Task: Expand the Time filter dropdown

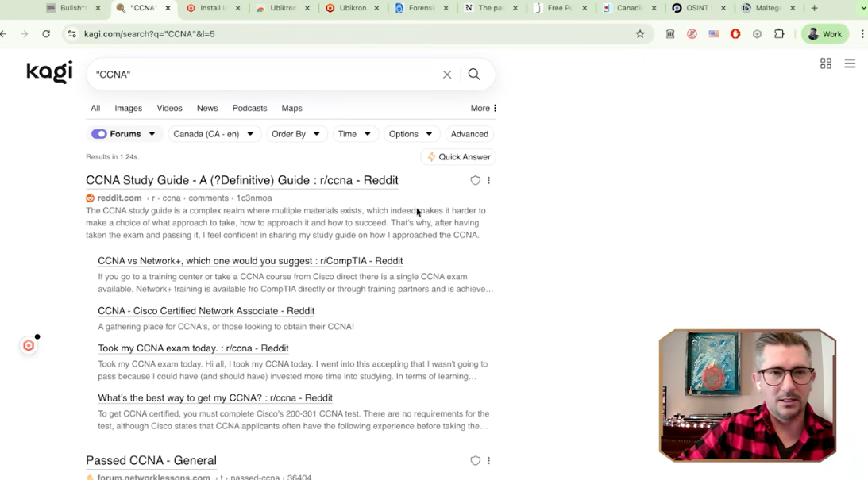Action: (x=354, y=134)
